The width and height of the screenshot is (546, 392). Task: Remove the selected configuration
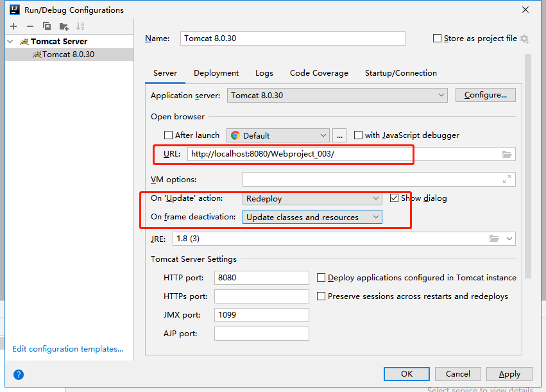(x=30, y=26)
